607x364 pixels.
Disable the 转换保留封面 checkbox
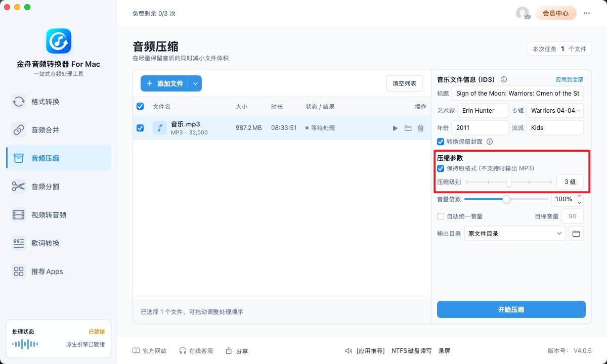point(441,142)
